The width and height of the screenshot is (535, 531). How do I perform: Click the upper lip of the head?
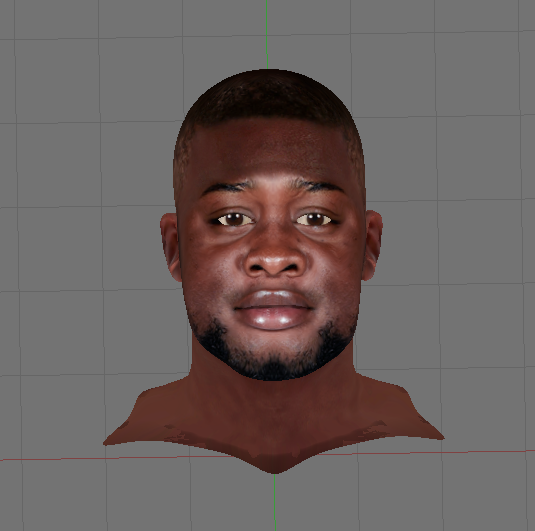(274, 299)
